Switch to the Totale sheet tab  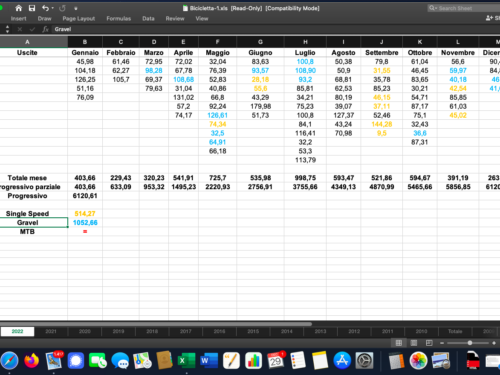click(x=455, y=331)
